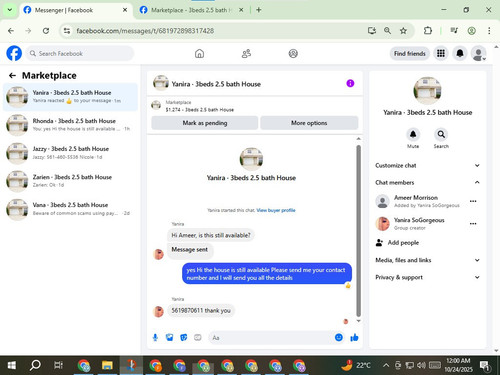Mute this chat with bell icon
Screen dimensions: 500x375
pyautogui.click(x=413, y=134)
